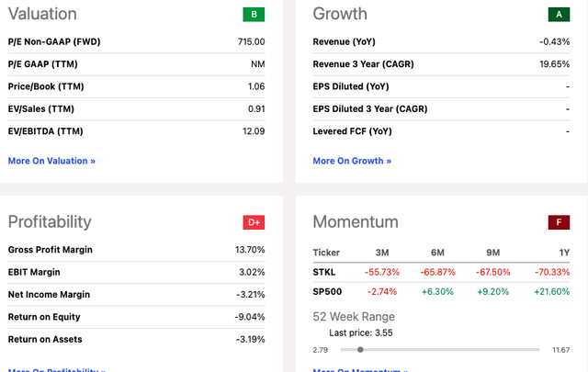Click the Profitability grade D+ badge
588x372 pixels.
pyautogui.click(x=253, y=222)
